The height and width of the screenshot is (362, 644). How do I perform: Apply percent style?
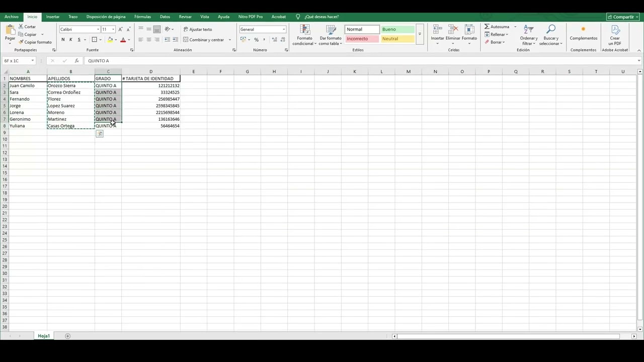[256, 40]
